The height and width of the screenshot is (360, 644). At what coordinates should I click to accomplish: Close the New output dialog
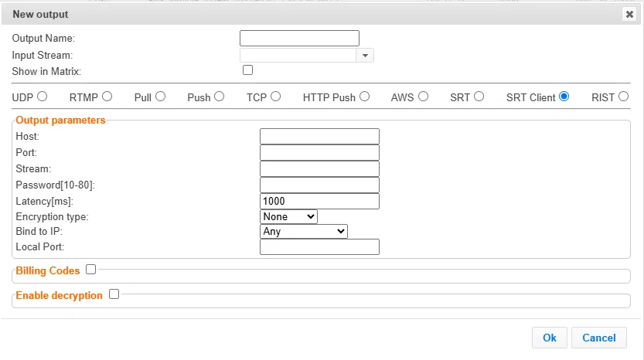[629, 14]
